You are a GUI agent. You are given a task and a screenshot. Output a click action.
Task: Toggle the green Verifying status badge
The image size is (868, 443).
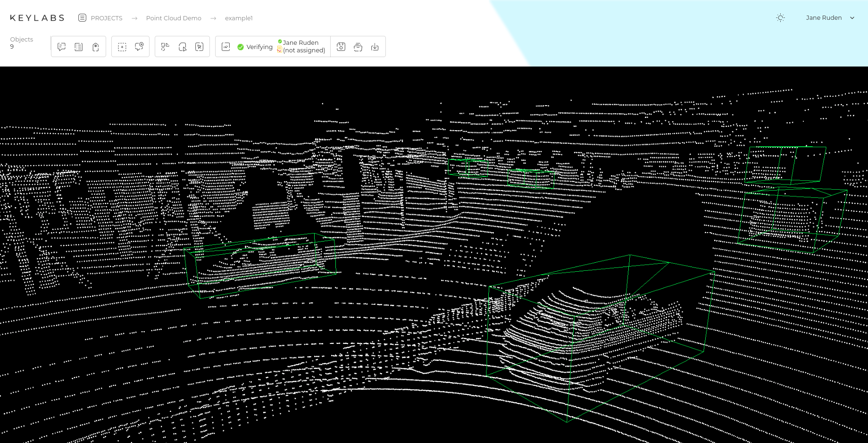pos(255,47)
